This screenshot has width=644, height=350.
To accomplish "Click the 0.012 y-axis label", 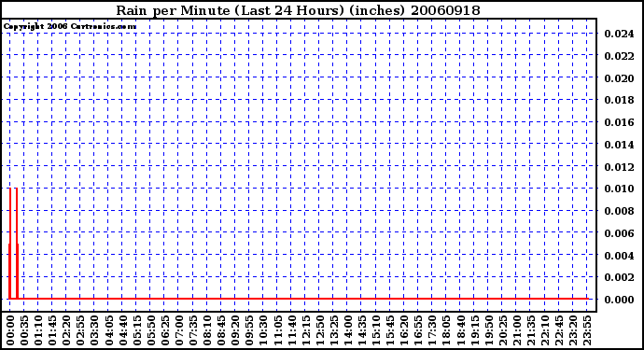I will point(619,167).
